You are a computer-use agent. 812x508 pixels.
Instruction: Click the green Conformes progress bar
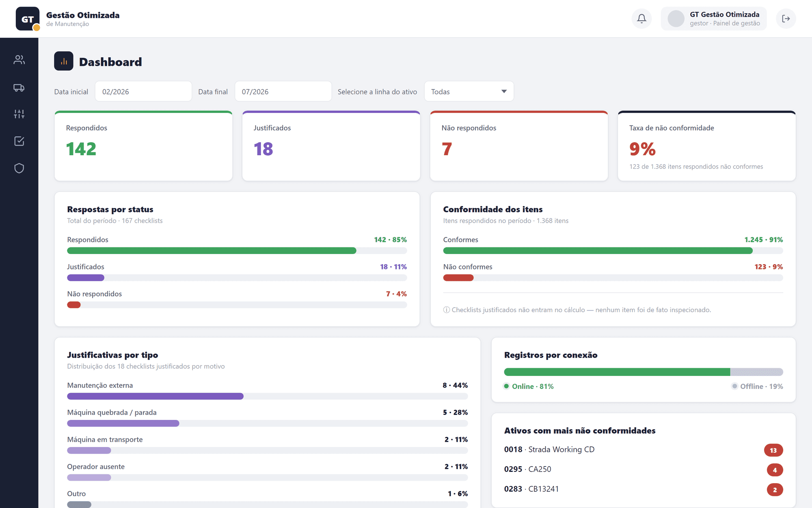(598, 251)
